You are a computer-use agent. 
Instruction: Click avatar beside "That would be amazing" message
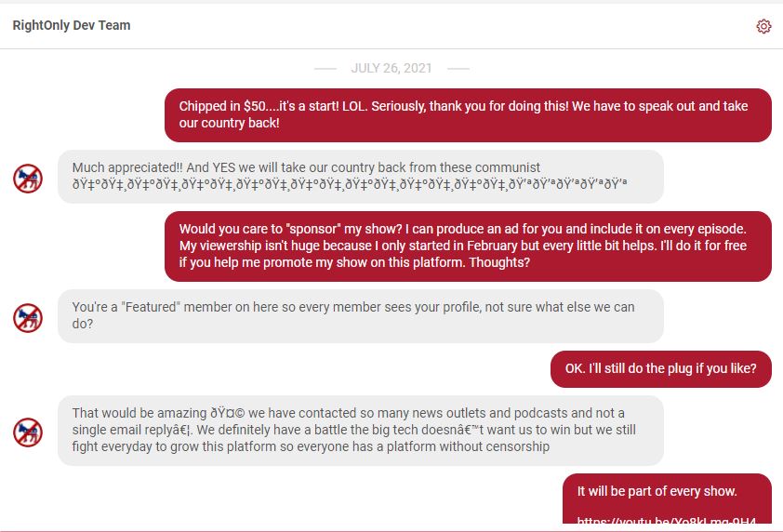[28, 432]
